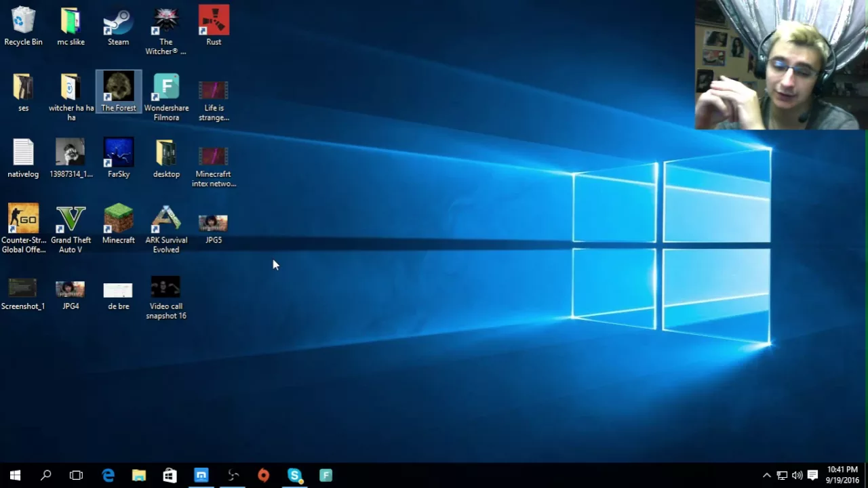Viewport: 868px width, 488px height.
Task: Open File Explorer from the taskbar
Action: point(139,475)
